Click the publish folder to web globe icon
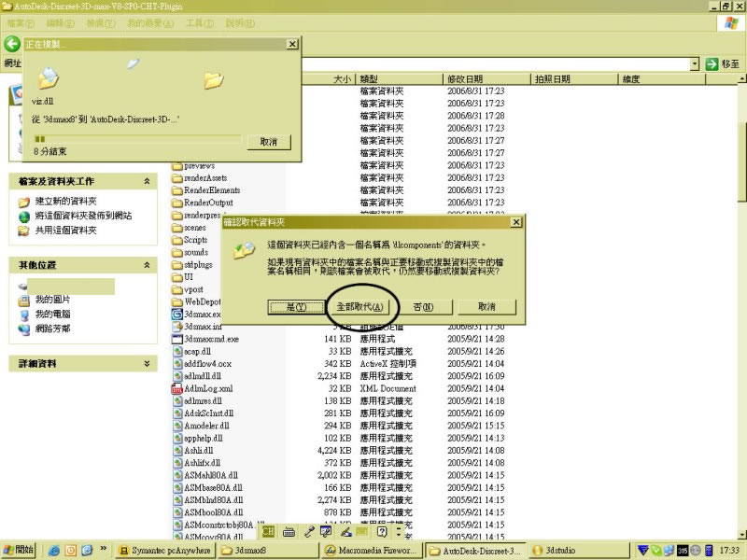The image size is (747, 560). coord(24,217)
